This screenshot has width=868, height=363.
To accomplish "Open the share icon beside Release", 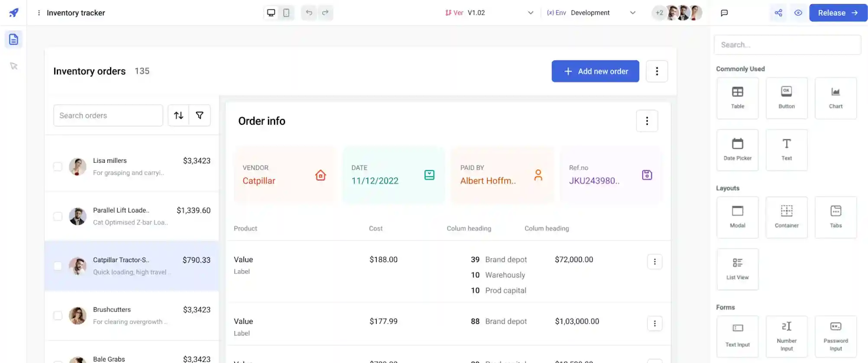I will click(x=778, y=12).
